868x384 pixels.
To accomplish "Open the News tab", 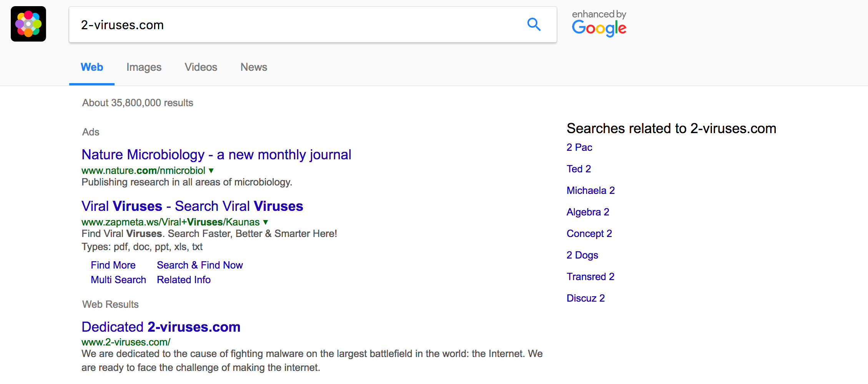I will click(254, 67).
